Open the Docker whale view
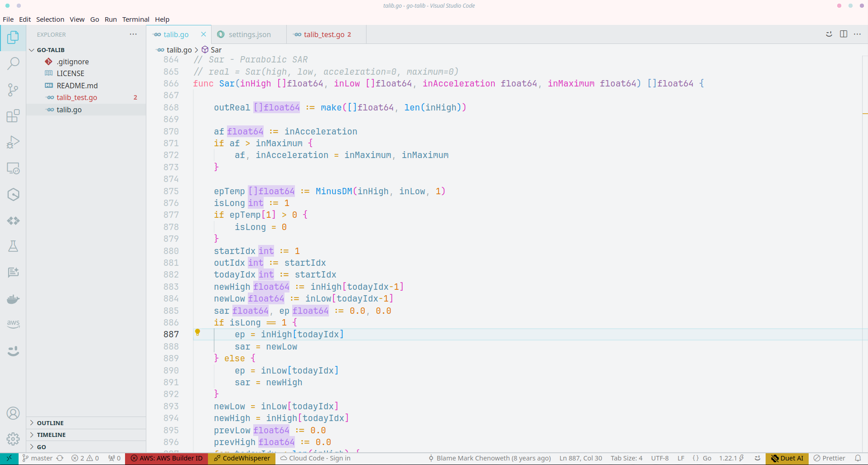 (x=13, y=299)
